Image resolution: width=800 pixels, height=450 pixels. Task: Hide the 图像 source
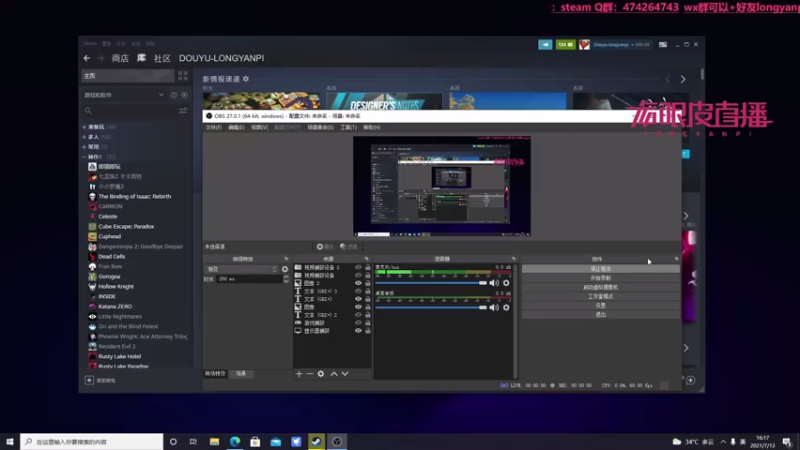pos(358,307)
